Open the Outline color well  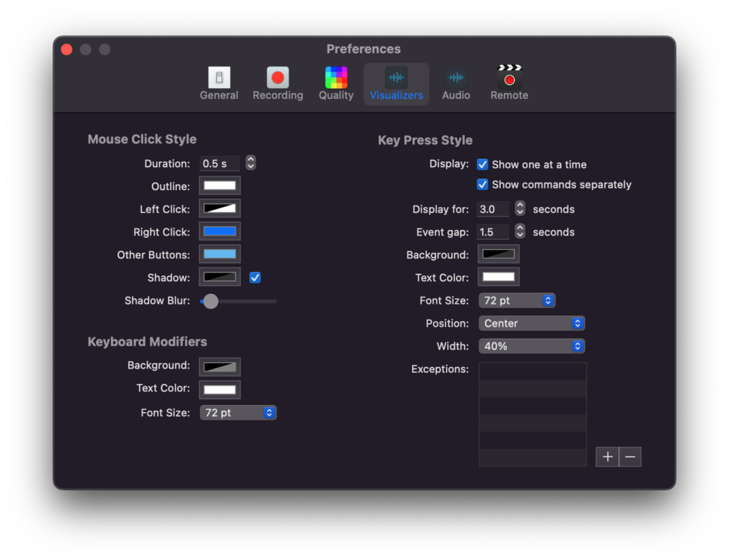[x=219, y=186]
